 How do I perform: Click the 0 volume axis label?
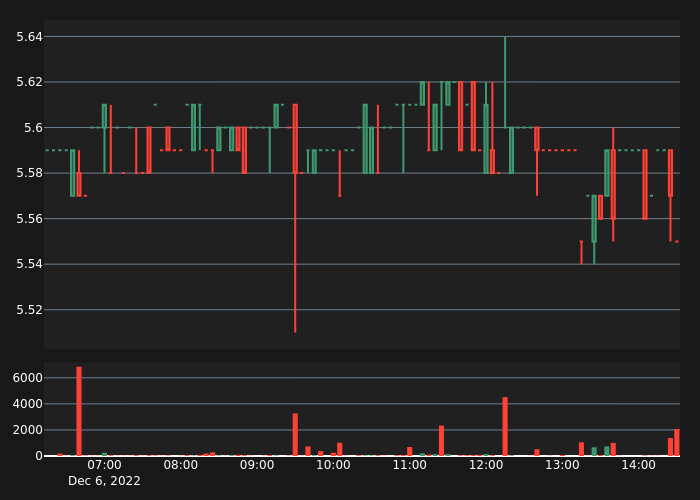click(39, 456)
